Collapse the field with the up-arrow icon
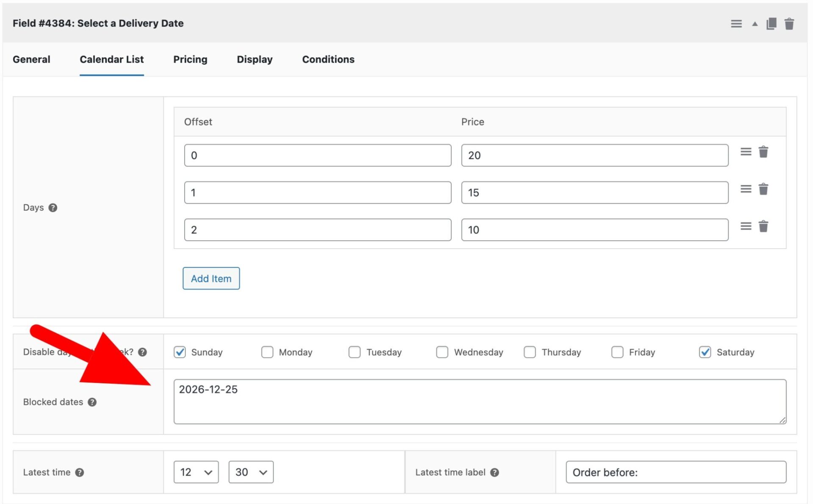Image resolution: width=813 pixels, height=504 pixels. pyautogui.click(x=754, y=24)
